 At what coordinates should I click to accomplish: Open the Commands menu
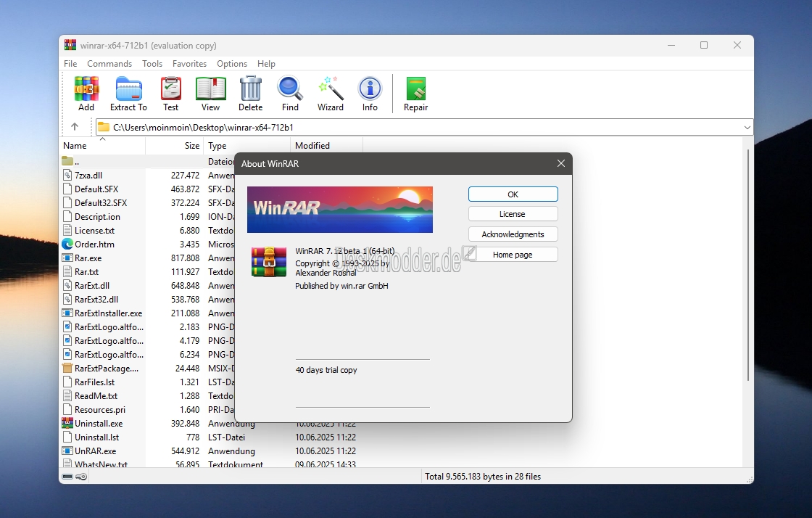109,64
